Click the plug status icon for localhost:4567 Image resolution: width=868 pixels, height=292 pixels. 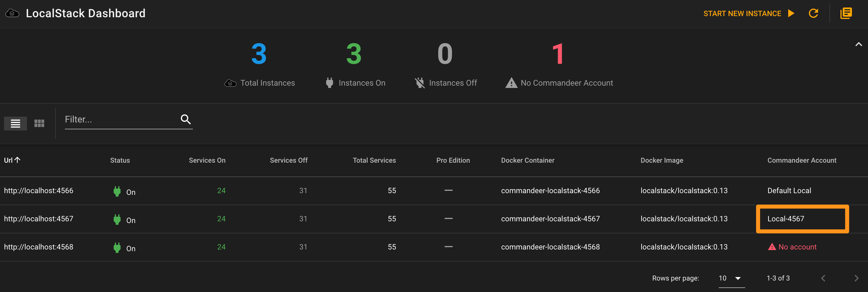click(117, 219)
